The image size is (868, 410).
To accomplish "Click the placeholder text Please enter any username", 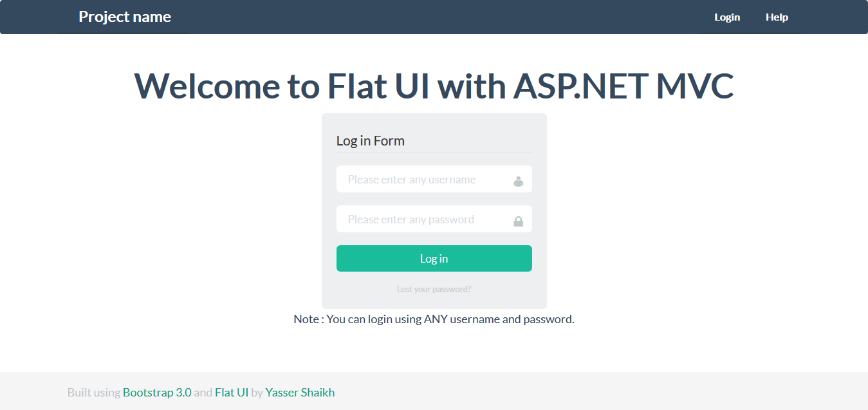I will [x=412, y=180].
